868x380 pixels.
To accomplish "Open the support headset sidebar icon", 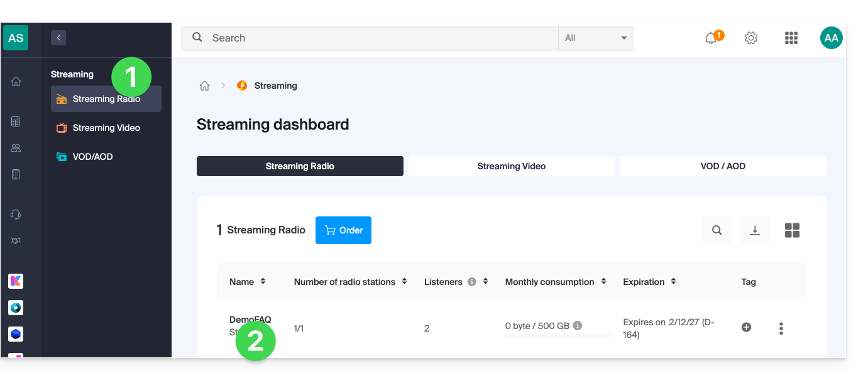I will coord(16,215).
